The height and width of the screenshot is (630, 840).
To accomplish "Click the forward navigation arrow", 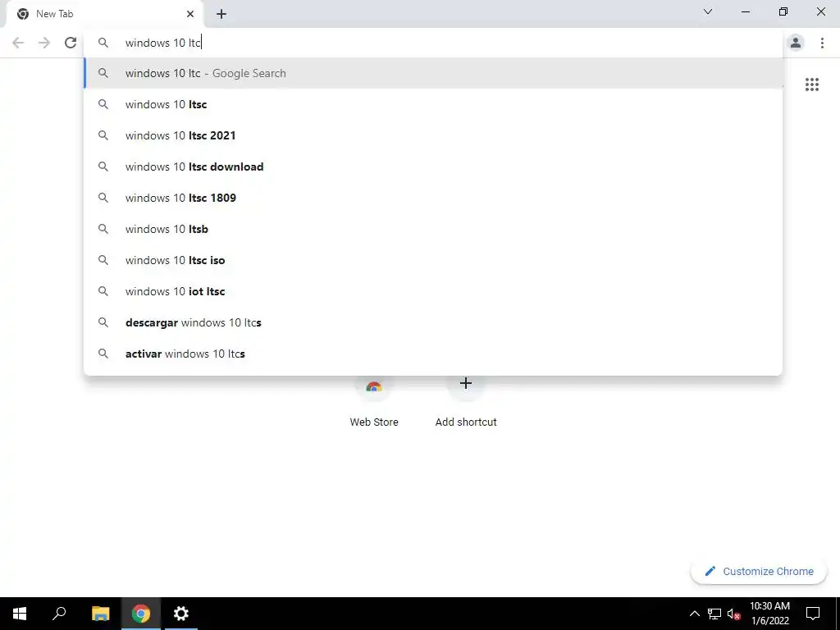I will tap(44, 43).
